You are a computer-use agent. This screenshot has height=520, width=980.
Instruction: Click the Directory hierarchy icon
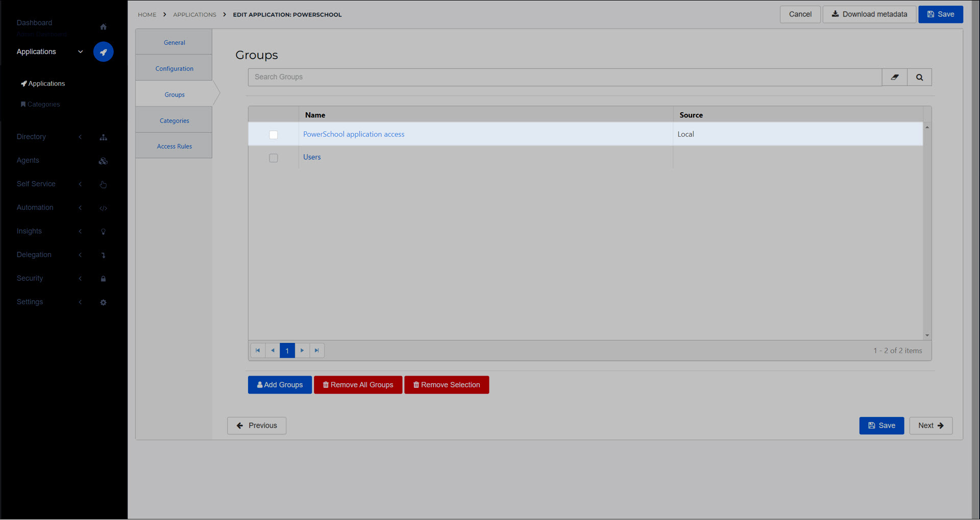(103, 137)
